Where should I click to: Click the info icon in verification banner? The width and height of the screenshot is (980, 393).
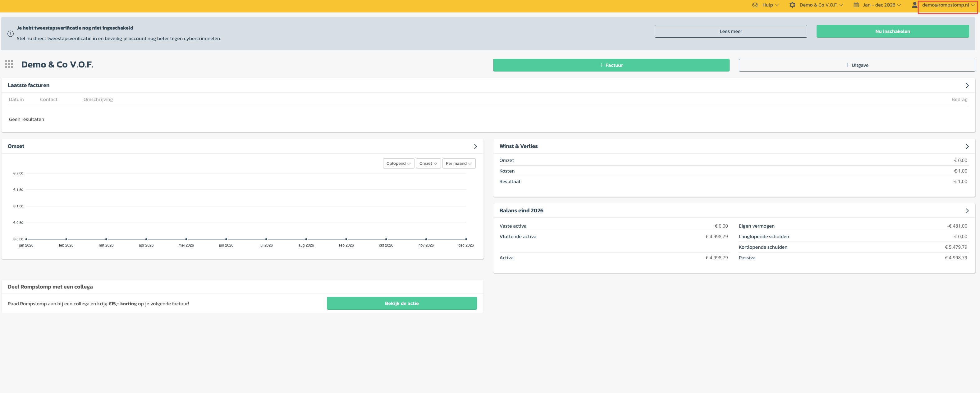[11, 34]
